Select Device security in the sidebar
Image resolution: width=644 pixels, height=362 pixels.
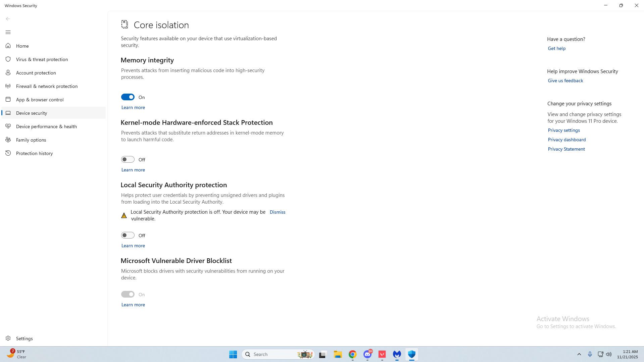coord(54,113)
